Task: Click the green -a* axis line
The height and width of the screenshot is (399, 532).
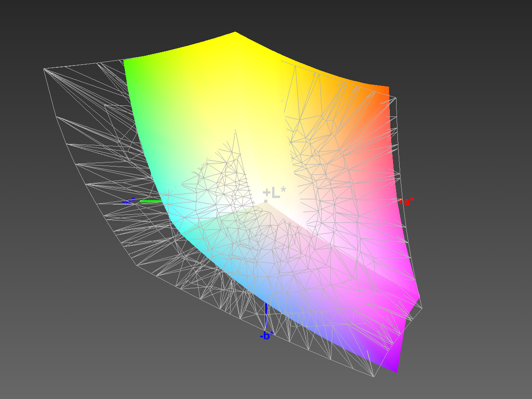Action: coord(151,201)
